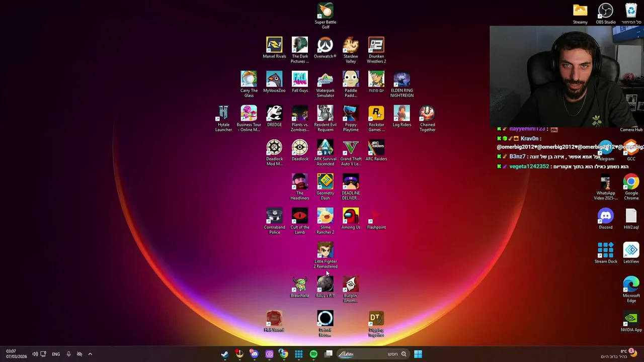
Task: Select the Hytale Launcher icon
Action: (223, 119)
